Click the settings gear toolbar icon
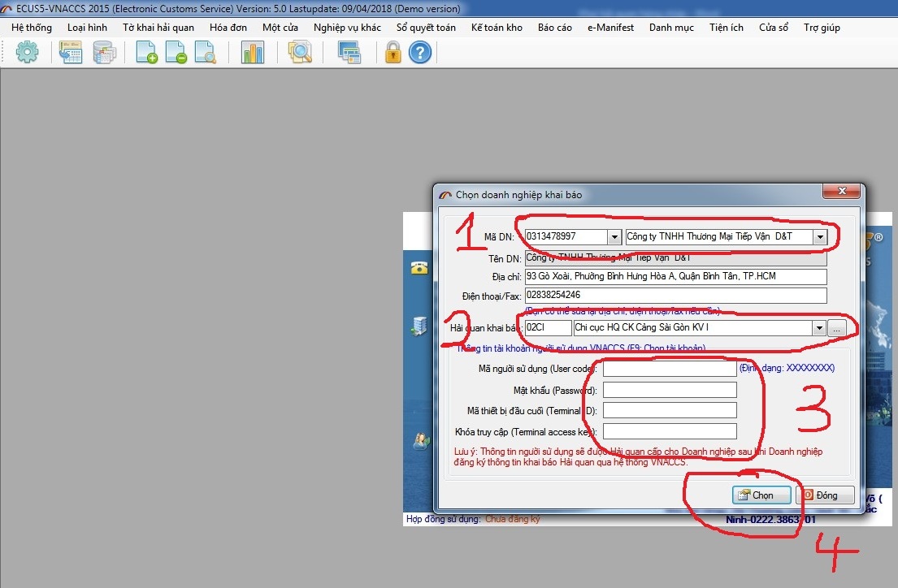Viewport: 898px width, 588px height. (x=28, y=54)
